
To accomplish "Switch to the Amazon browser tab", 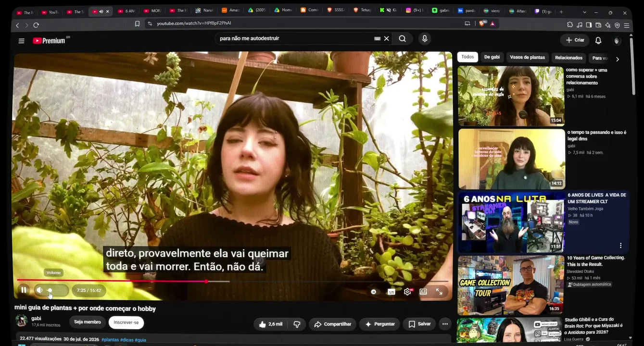I will 231,11.
